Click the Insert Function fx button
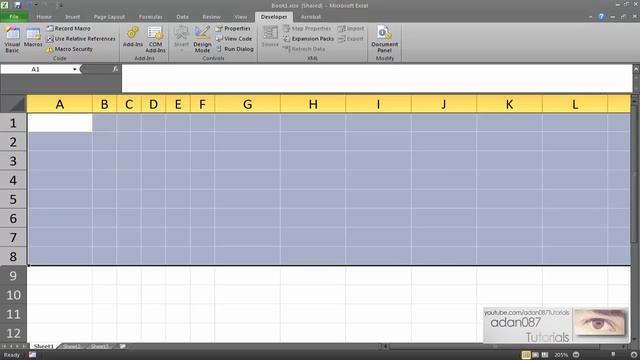Screen dimensions: 640x360 [x=115, y=69]
